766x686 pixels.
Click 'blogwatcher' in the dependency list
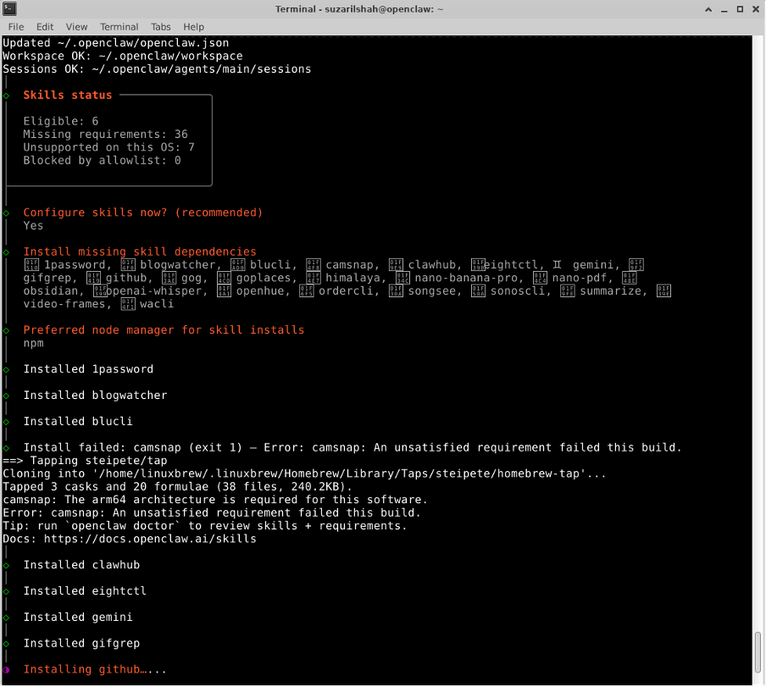pos(178,265)
